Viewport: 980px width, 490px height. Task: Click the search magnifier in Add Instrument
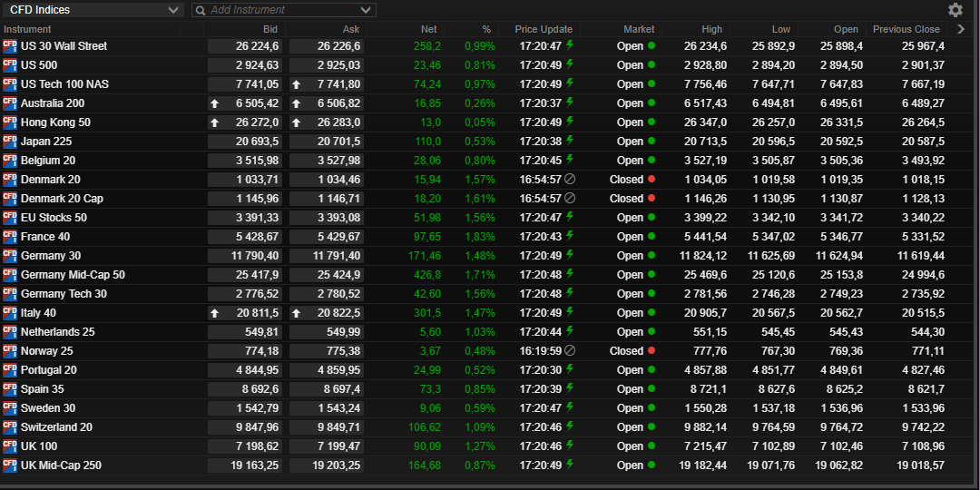pyautogui.click(x=201, y=10)
